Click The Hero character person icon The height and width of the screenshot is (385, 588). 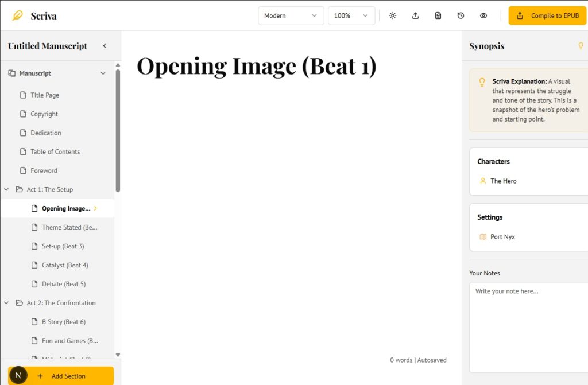(482, 181)
